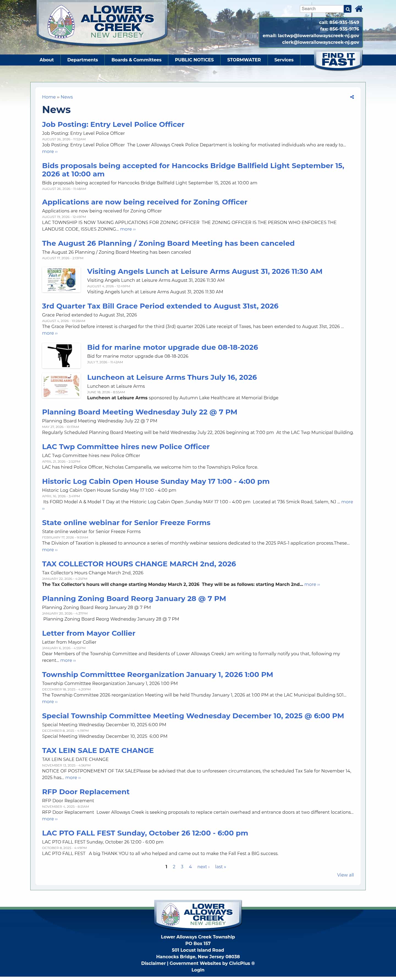This screenshot has width=396, height=980.
Task: Click 'more' under Police Officer job posting
Action: (50, 151)
